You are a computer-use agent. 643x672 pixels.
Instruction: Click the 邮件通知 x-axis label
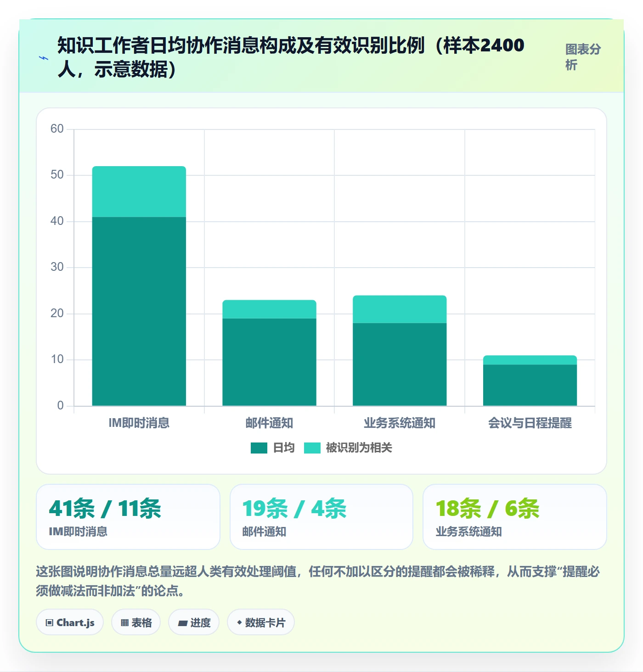(270, 423)
